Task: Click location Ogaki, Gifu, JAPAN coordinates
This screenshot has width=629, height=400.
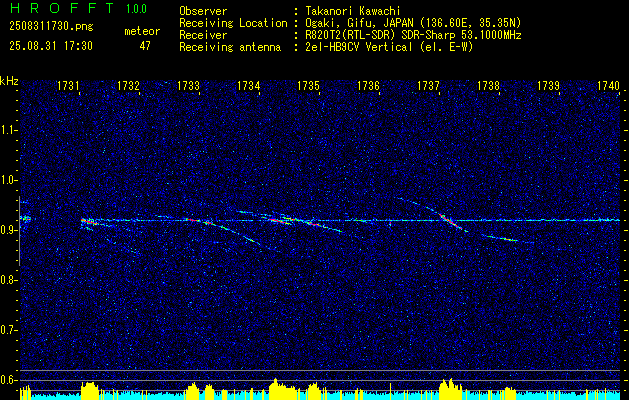Action: (413, 23)
